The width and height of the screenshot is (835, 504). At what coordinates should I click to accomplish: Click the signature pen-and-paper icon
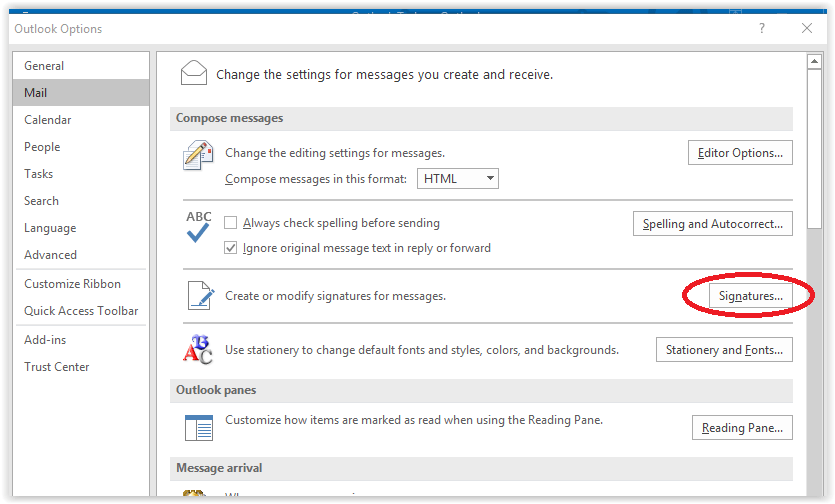199,296
